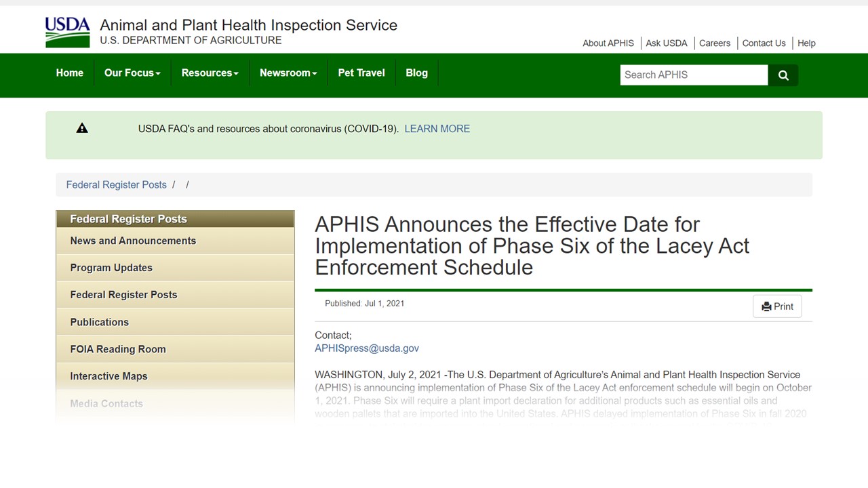Print the article using Print button

pyautogui.click(x=777, y=306)
